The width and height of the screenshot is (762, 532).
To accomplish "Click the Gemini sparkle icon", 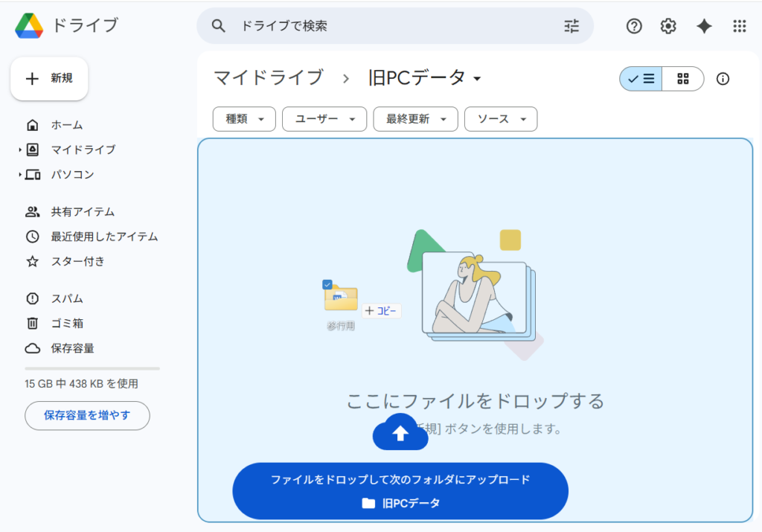I will pos(704,26).
